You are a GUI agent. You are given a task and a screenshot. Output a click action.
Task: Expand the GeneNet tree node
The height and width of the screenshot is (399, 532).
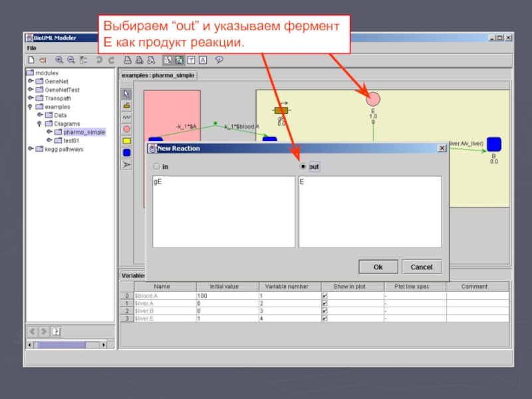30,80
